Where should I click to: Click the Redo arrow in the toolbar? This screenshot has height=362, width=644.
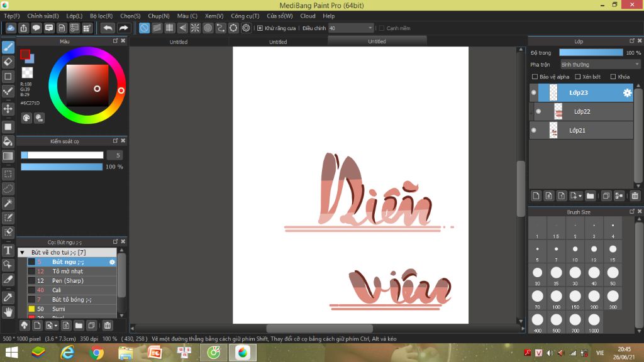click(123, 28)
